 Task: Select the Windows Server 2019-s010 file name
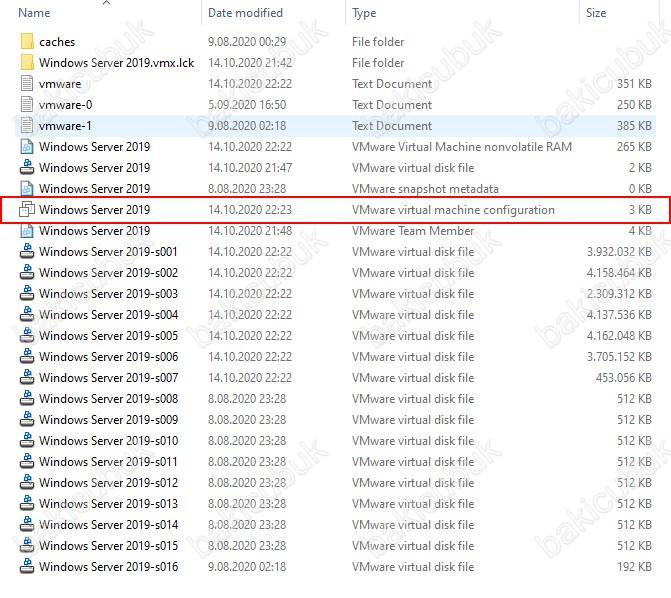coord(108,440)
